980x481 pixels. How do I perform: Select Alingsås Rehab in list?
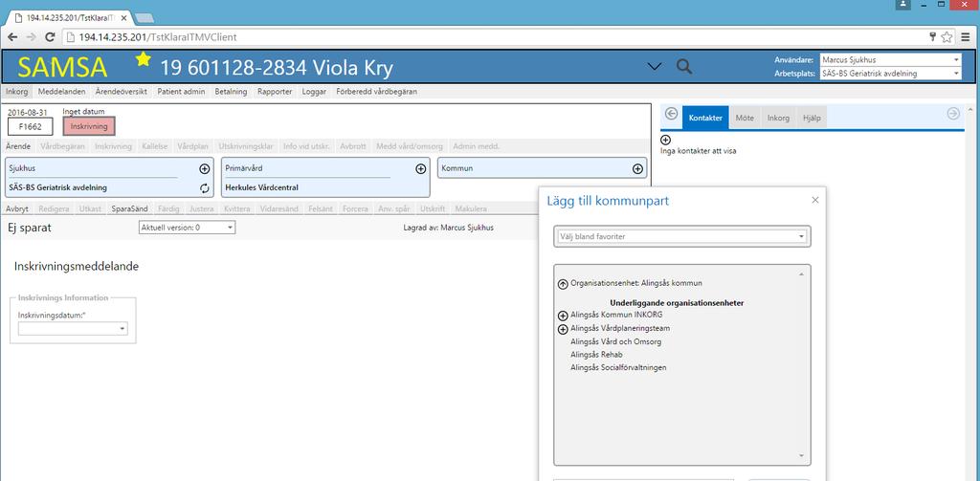(596, 355)
